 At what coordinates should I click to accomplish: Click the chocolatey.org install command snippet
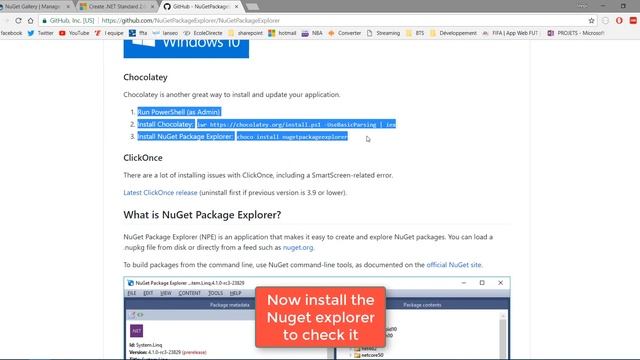pyautogui.click(x=296, y=124)
